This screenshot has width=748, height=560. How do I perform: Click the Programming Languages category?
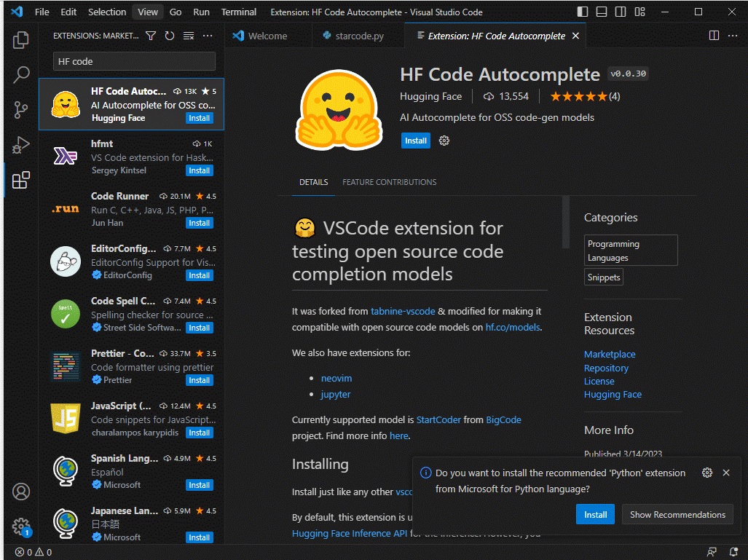[x=631, y=251]
